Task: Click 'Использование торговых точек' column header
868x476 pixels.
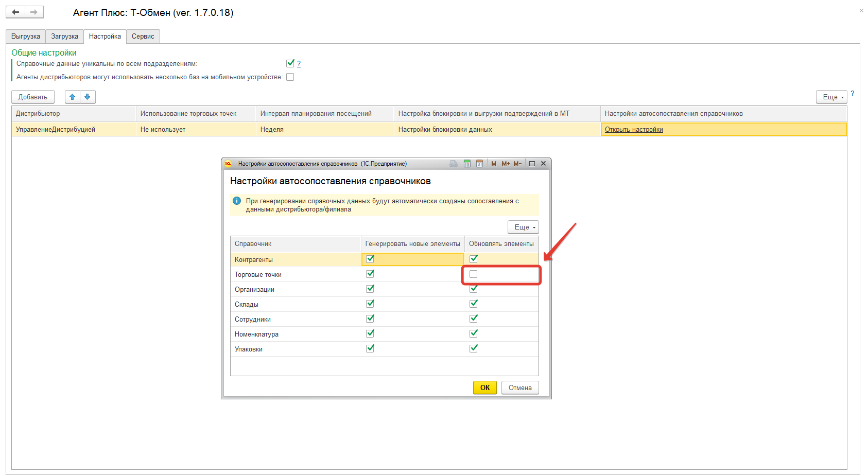Action: coord(196,114)
